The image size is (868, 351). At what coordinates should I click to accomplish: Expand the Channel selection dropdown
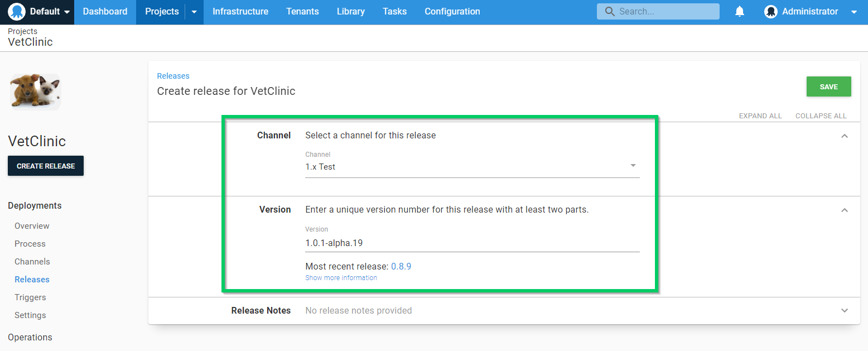(x=633, y=166)
